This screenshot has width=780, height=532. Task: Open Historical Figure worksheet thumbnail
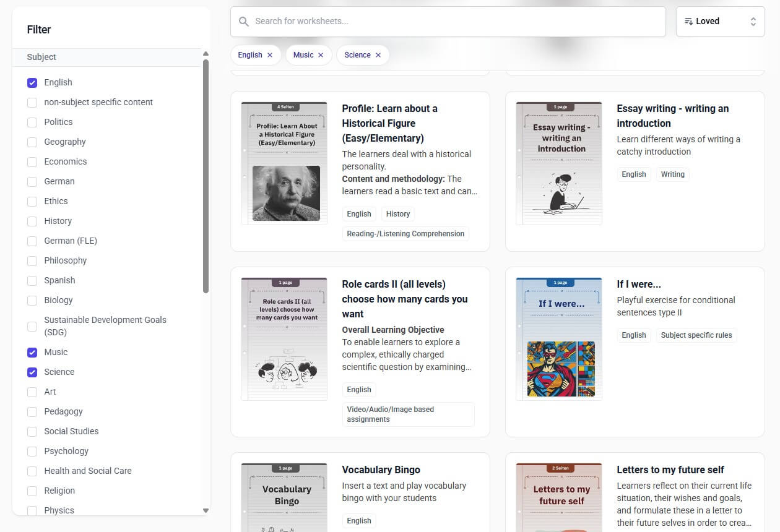click(284, 163)
